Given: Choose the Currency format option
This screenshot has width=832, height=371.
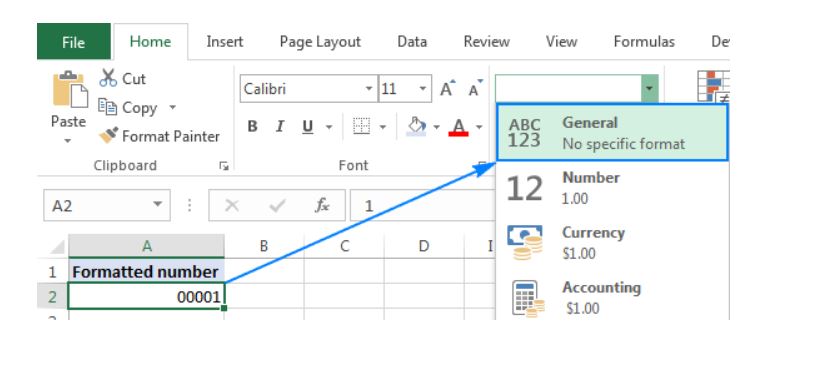Looking at the screenshot, I should click(612, 243).
